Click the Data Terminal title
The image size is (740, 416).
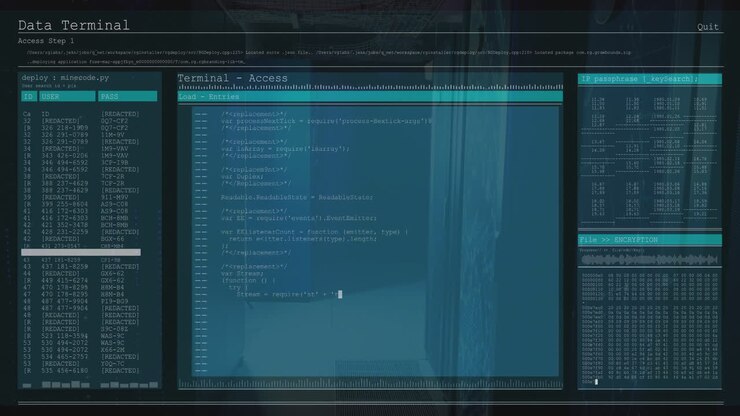click(74, 25)
